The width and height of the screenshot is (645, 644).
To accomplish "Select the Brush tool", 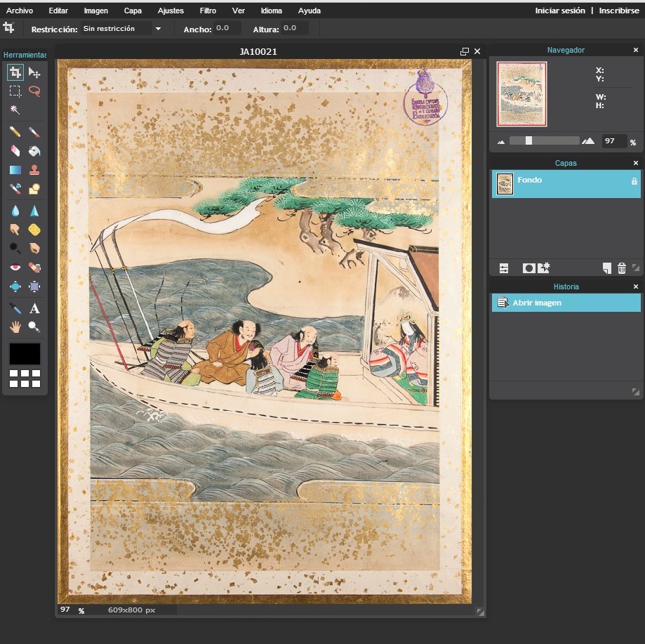I will click(34, 132).
